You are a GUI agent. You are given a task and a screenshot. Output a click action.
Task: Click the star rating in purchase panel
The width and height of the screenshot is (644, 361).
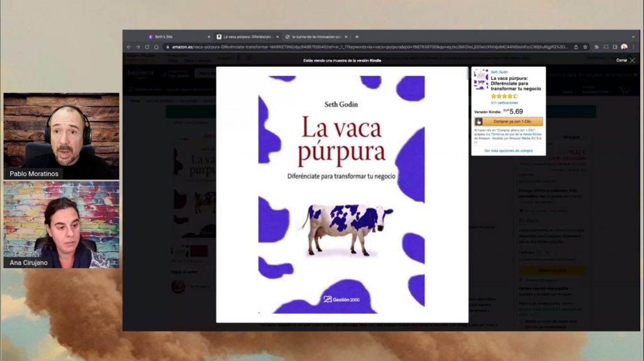point(504,96)
